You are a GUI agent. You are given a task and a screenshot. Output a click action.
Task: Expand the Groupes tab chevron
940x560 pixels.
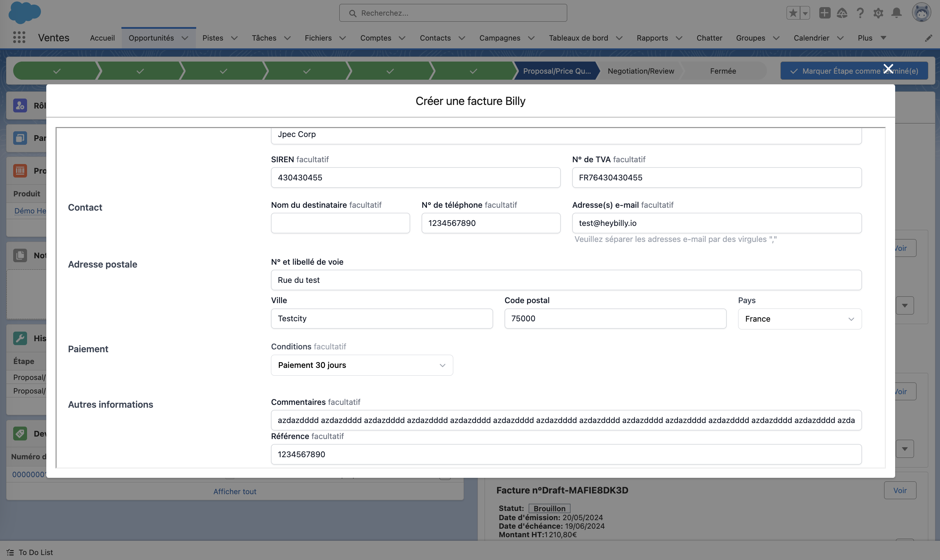(x=776, y=38)
